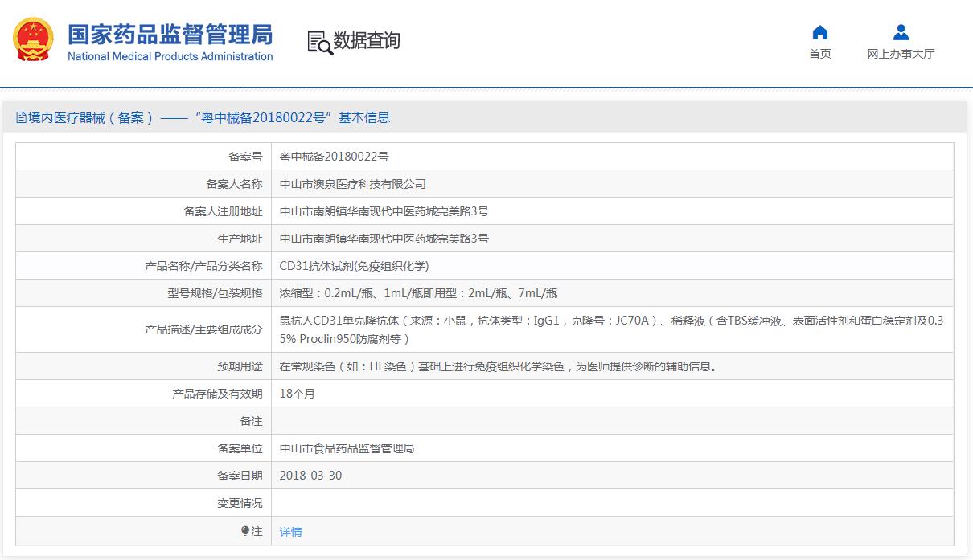Select the 生产地址 label
This screenshot has width=973, height=560.
[x=240, y=239]
